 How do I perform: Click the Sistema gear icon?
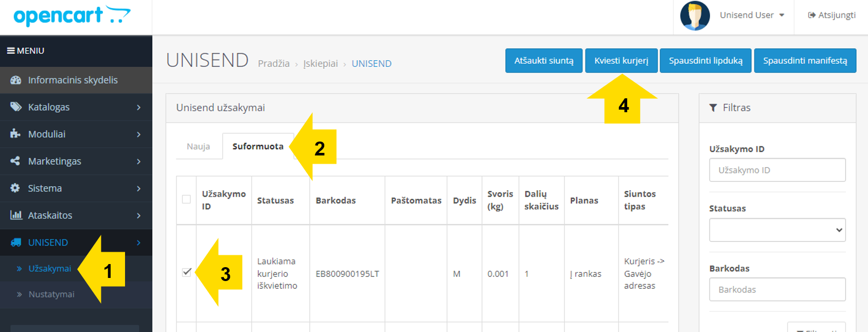15,188
